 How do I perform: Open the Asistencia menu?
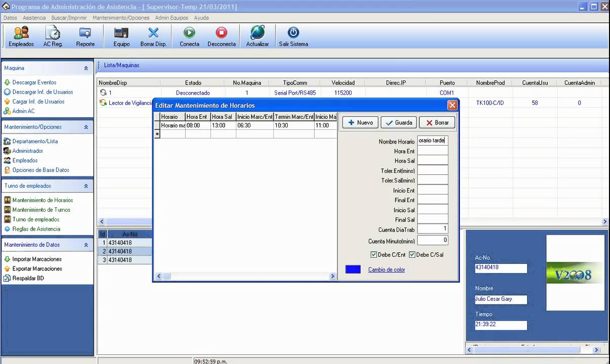[x=34, y=18]
